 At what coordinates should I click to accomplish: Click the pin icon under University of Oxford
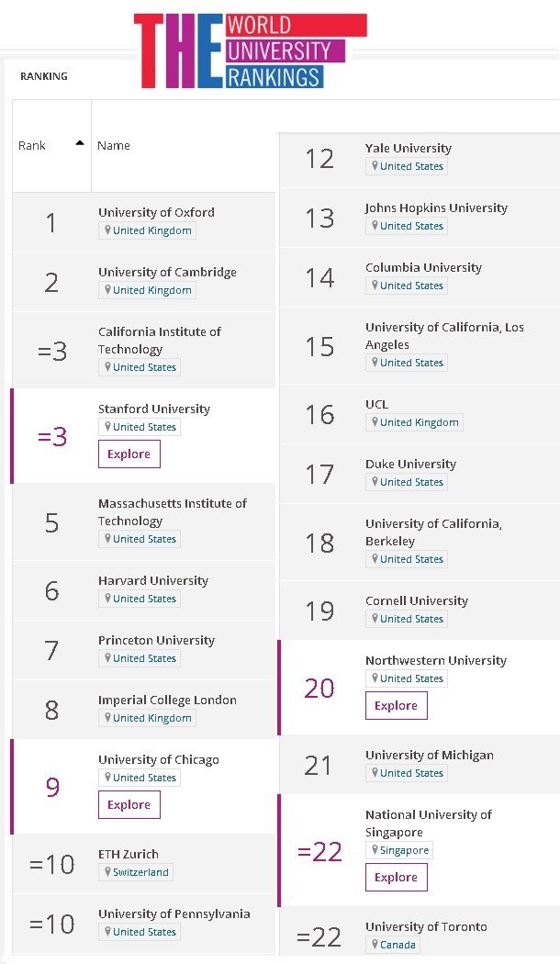click(x=106, y=230)
